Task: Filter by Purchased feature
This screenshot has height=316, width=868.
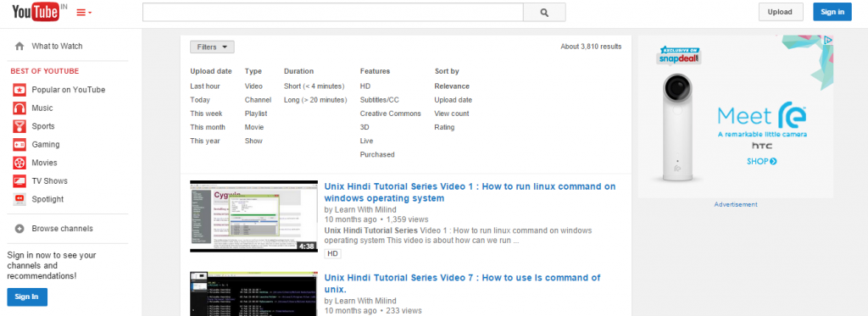Action: (x=377, y=155)
